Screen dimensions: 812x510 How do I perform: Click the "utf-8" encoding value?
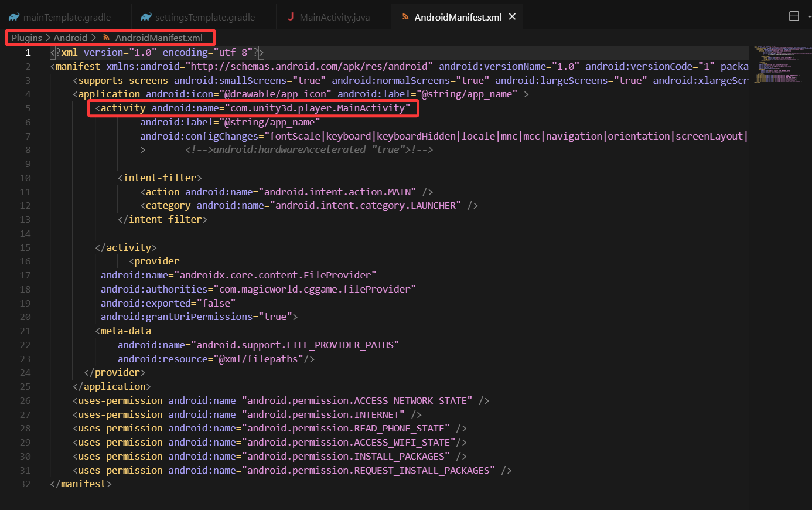point(233,52)
